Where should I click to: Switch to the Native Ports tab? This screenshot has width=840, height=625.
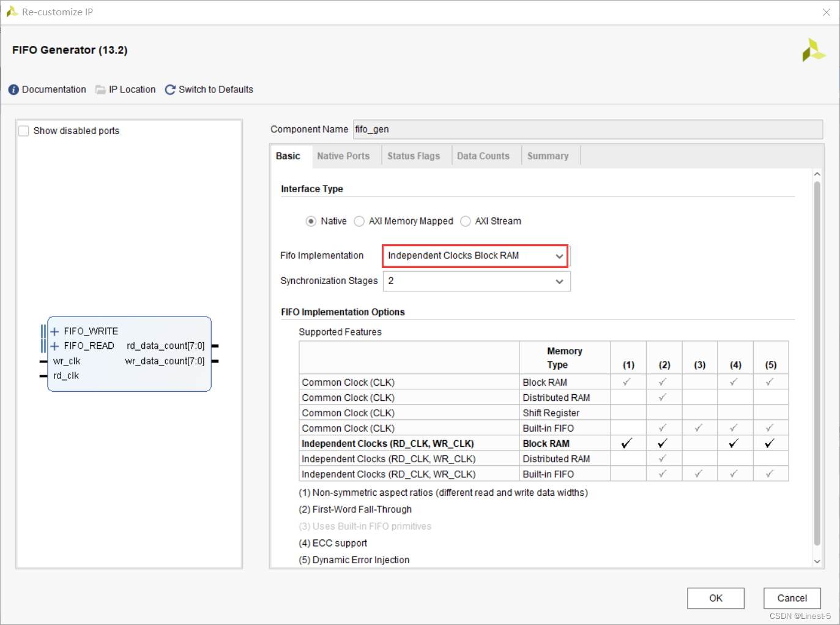[343, 156]
